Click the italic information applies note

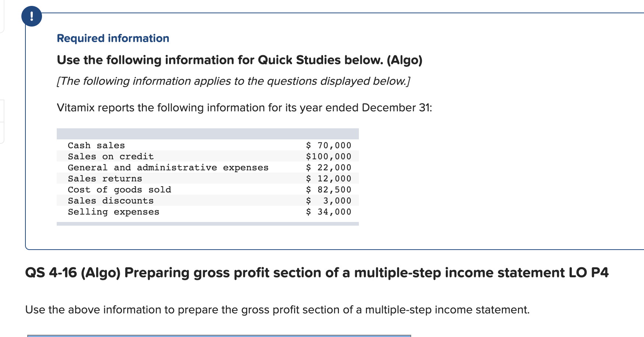(x=234, y=81)
